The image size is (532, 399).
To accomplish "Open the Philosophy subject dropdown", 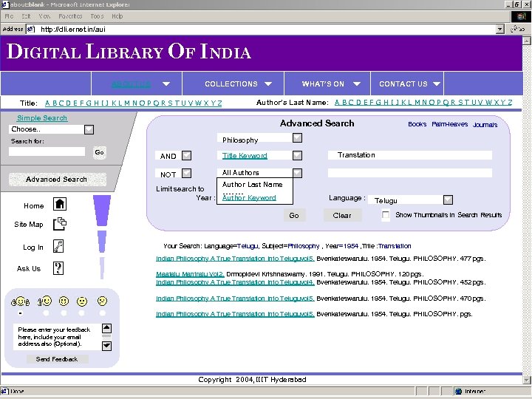I will pos(297,137).
